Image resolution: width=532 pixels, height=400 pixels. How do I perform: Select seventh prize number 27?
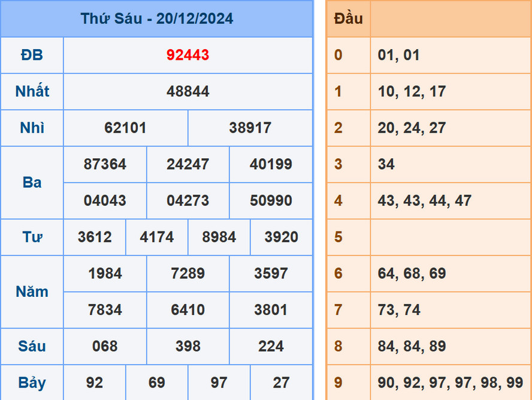(x=281, y=383)
